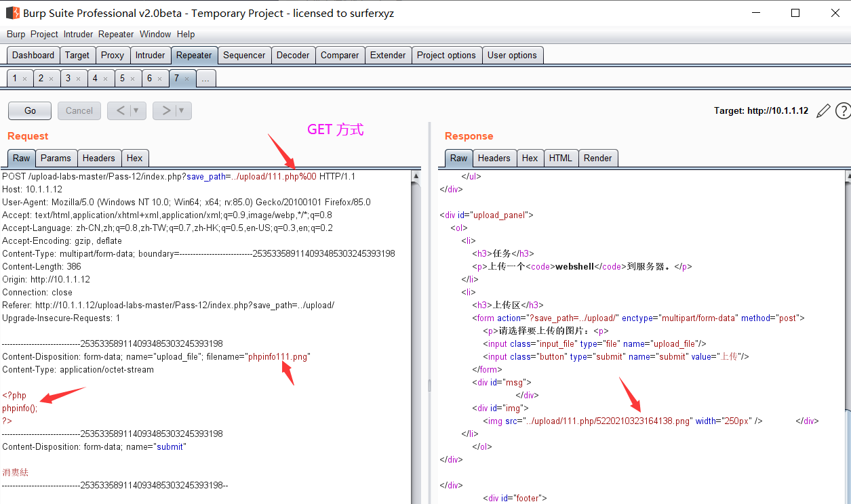Close Repeater tab 7
The width and height of the screenshot is (851, 504).
pyautogui.click(x=186, y=79)
